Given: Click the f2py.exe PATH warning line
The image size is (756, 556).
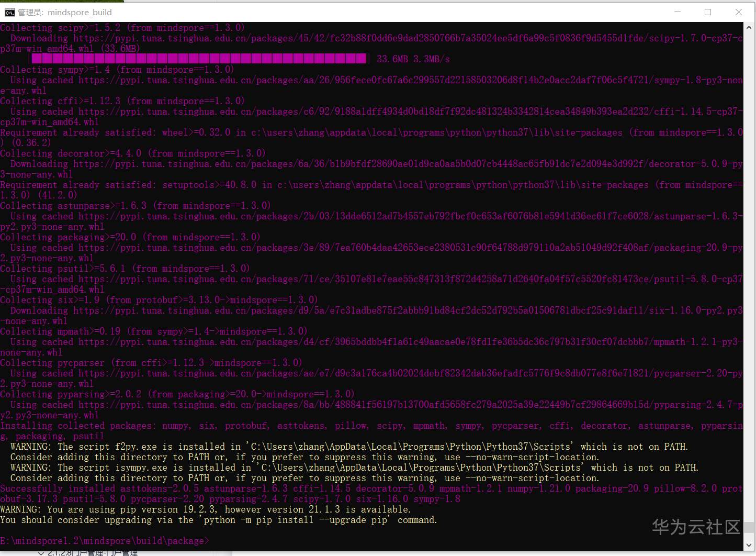Looking at the screenshot, I should [x=349, y=447].
